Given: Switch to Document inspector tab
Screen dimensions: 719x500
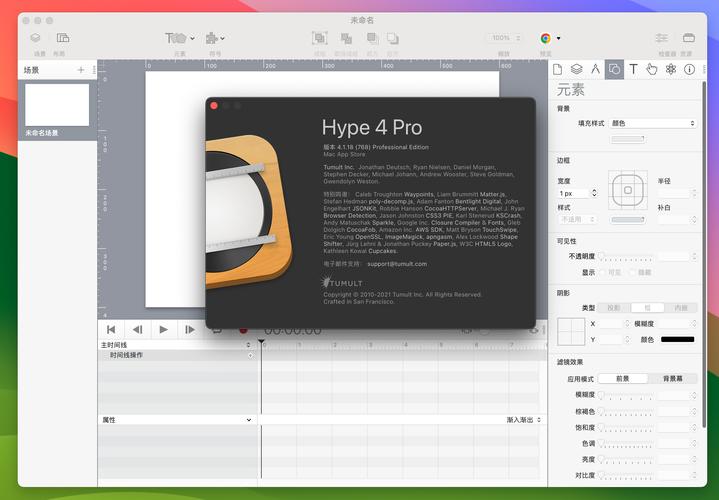Looking at the screenshot, I should (x=558, y=69).
